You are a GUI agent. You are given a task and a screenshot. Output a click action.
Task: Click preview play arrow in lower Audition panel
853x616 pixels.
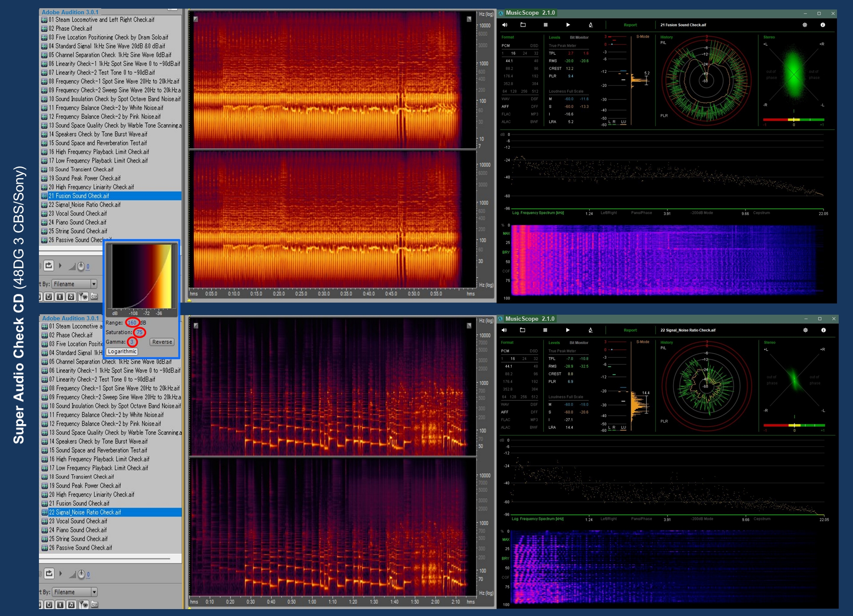coord(60,574)
